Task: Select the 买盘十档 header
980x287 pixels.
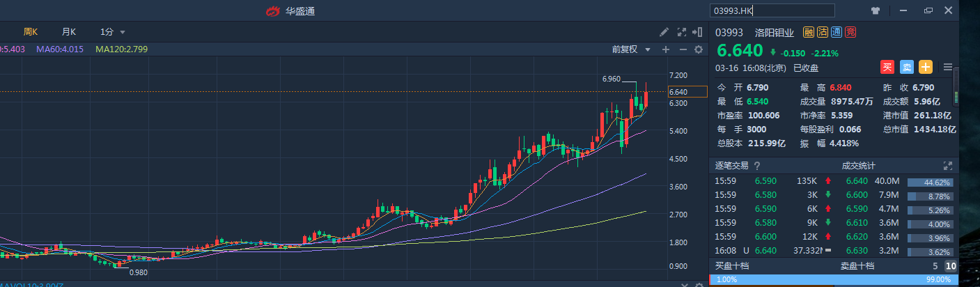Action: pos(732,266)
